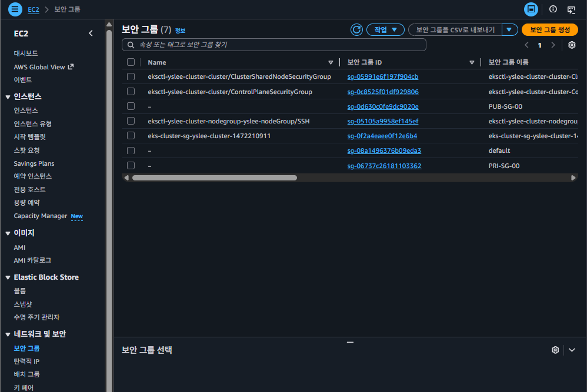Go to next page arrow
This screenshot has height=392, width=587.
point(553,45)
